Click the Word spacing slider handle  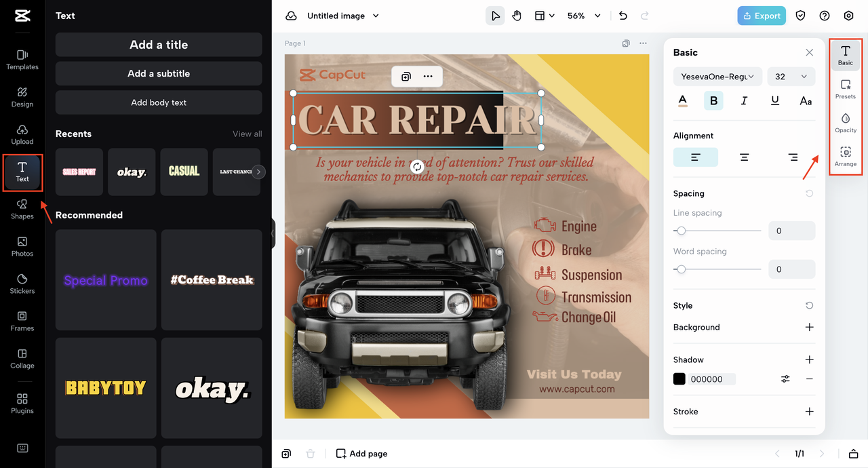pyautogui.click(x=682, y=269)
